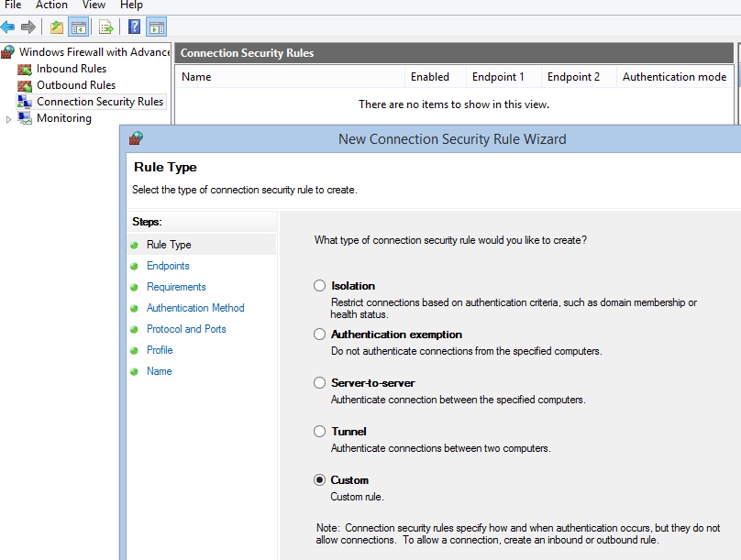Open the File menu
Viewport: 741px width, 560px height.
point(13,5)
